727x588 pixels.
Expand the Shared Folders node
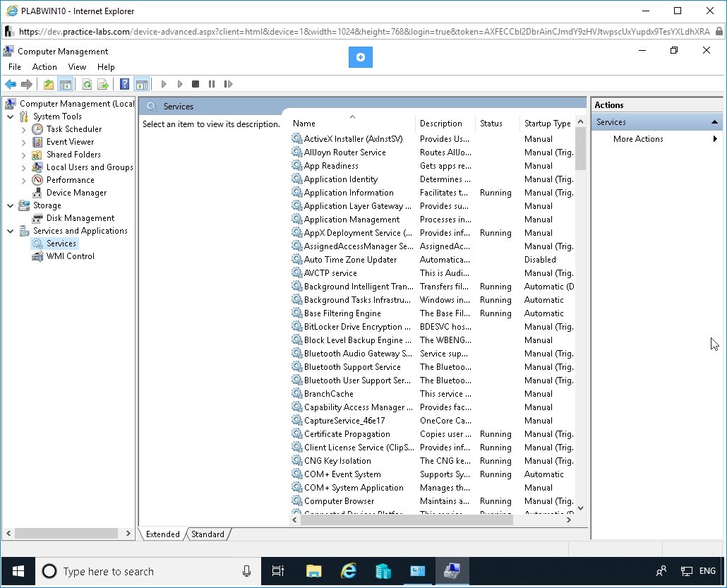24,155
